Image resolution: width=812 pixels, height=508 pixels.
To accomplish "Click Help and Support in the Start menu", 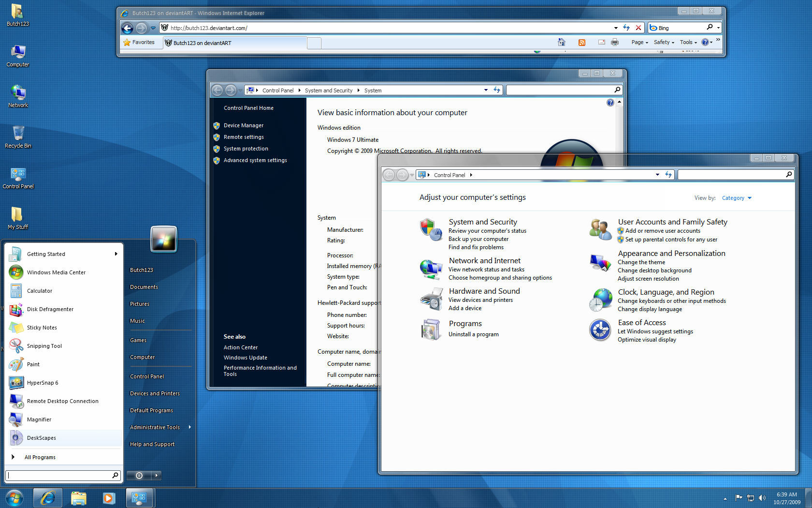I will 152,444.
